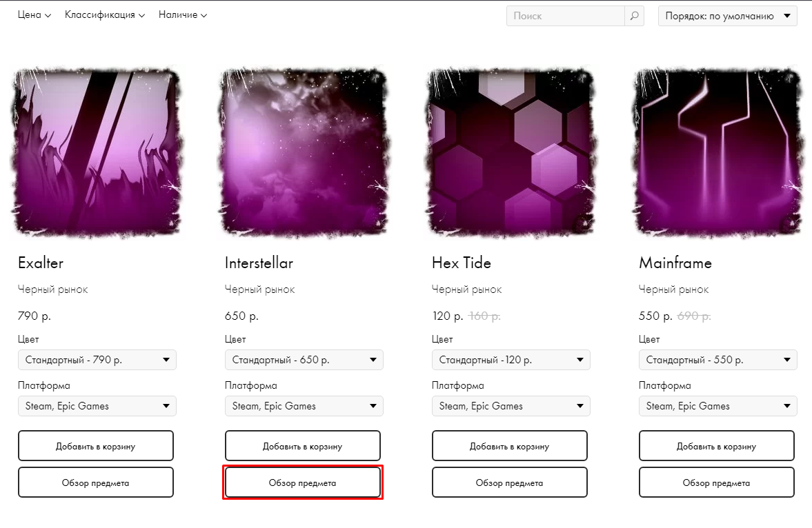
Task: Expand the Exalter platform dropdown
Action: pyautogui.click(x=97, y=406)
